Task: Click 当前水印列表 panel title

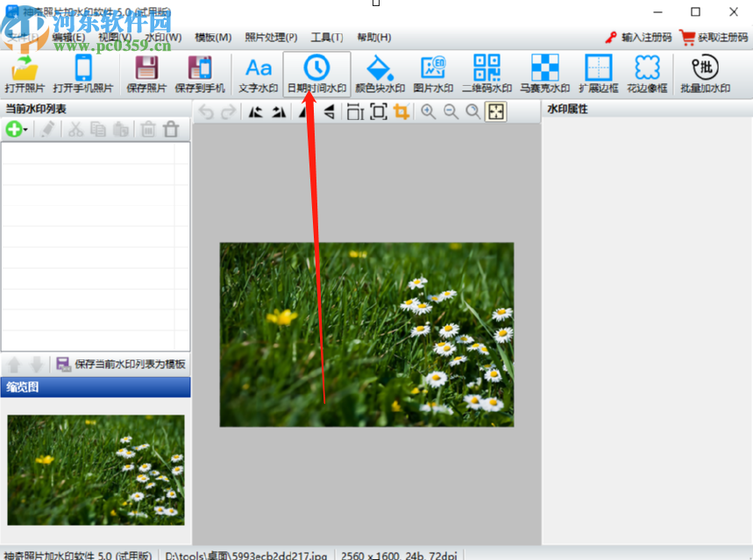Action: click(x=36, y=109)
